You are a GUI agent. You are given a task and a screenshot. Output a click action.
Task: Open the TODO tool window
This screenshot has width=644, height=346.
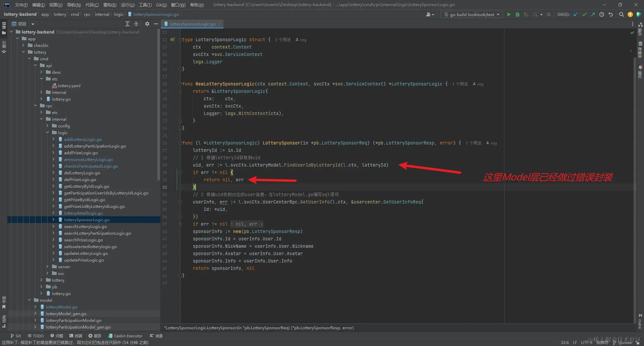pos(36,336)
